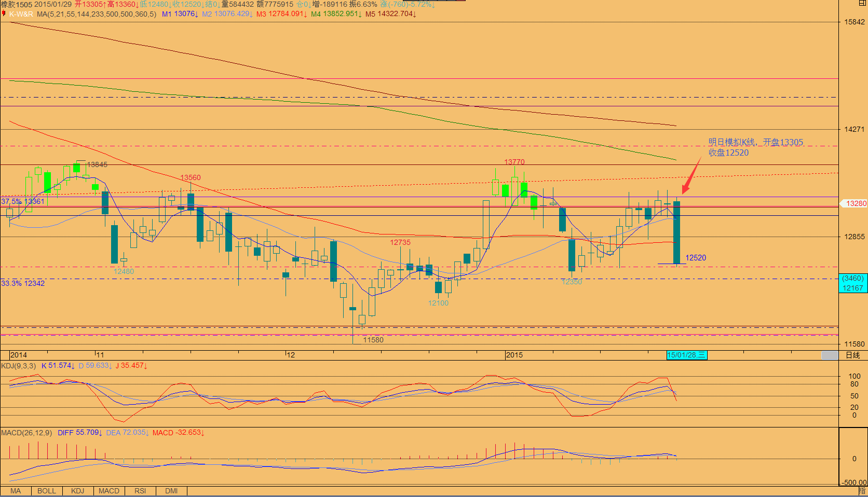Click the 12735 price label

pos(400,242)
